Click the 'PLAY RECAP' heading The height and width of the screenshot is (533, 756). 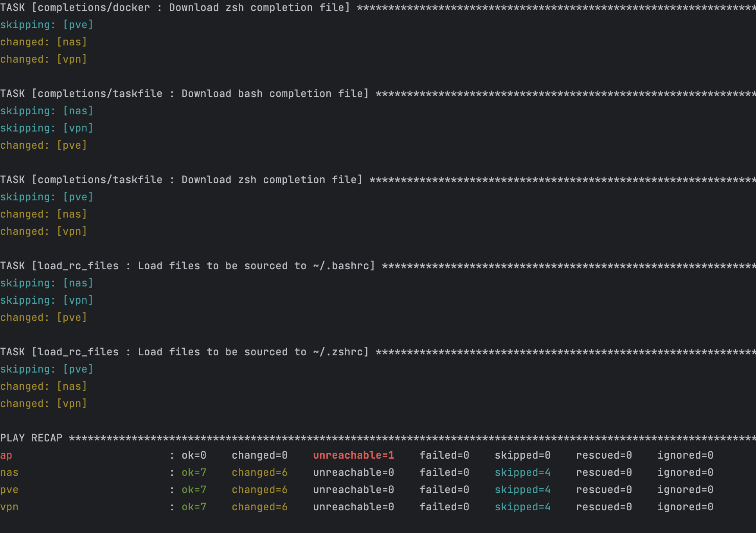tap(31, 438)
